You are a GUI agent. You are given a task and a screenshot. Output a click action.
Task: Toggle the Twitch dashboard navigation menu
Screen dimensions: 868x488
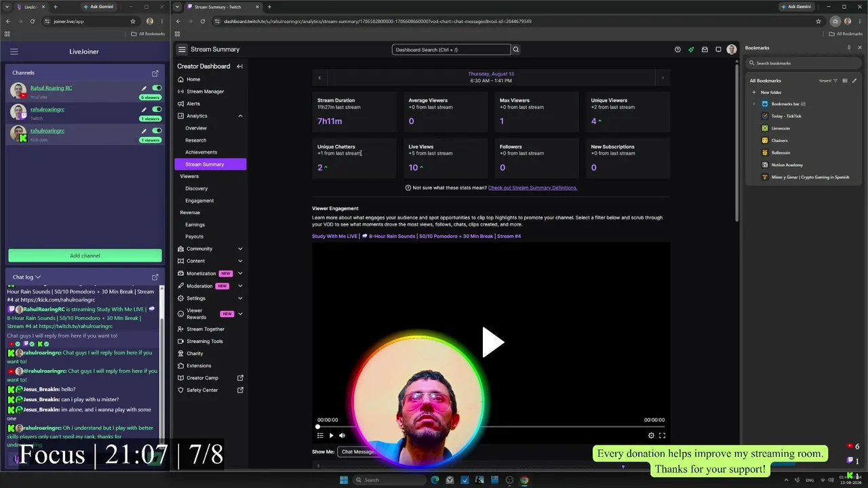point(182,49)
